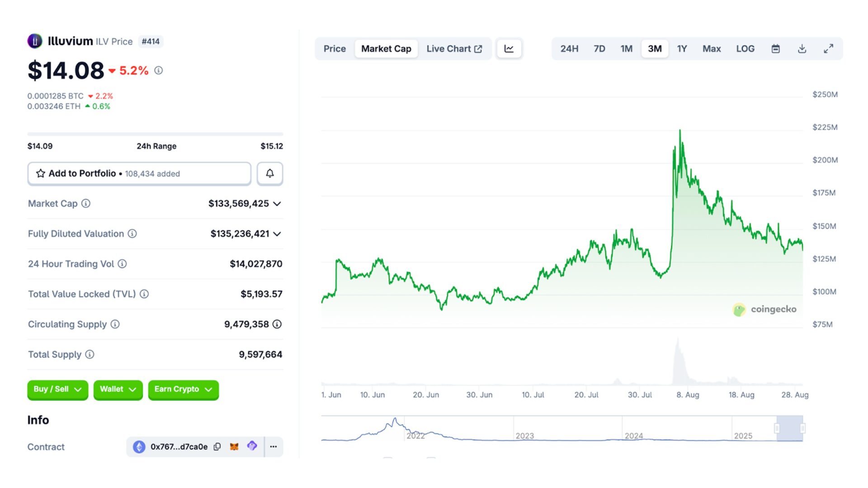
Task: Open the Earn Crypto dropdown
Action: click(183, 389)
